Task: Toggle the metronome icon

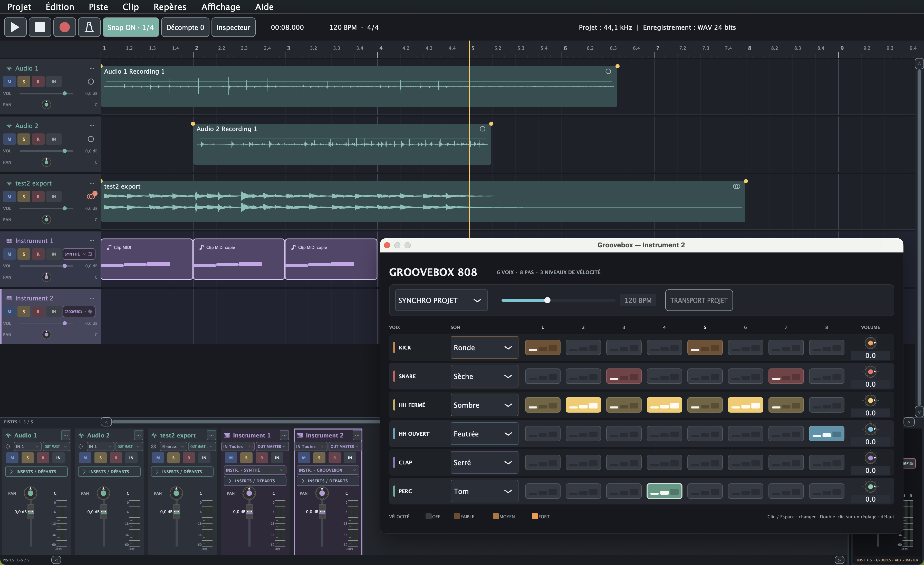Action: 89,27
